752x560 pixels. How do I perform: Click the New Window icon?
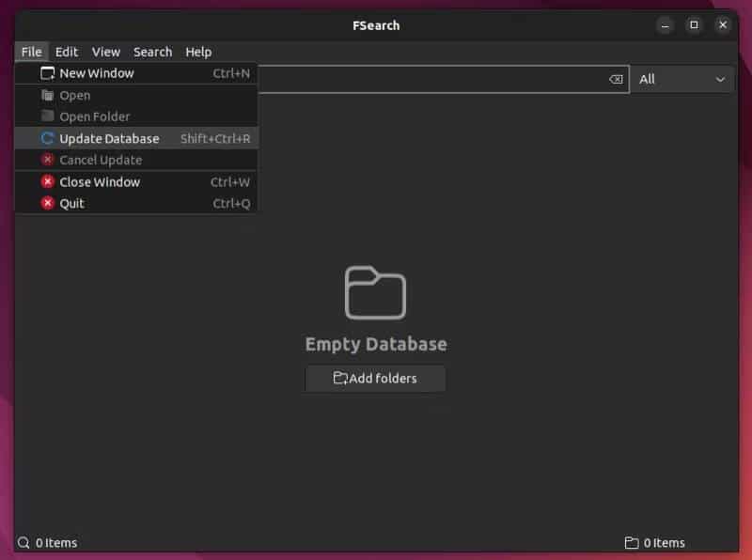[x=46, y=72]
